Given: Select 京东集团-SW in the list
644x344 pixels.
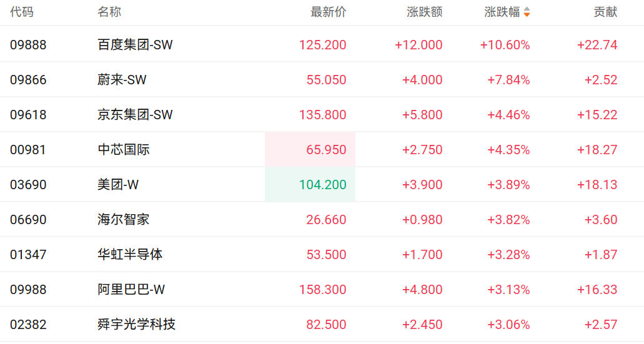Looking at the screenshot, I should 135,115.
